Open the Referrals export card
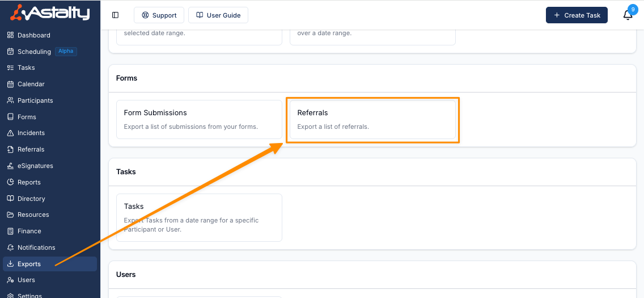The height and width of the screenshot is (298, 644). point(372,119)
